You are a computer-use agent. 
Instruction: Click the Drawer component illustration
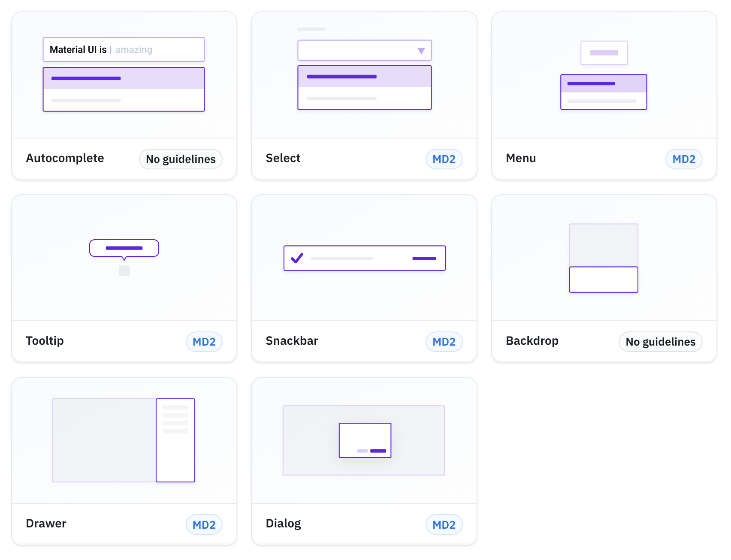[x=124, y=440]
